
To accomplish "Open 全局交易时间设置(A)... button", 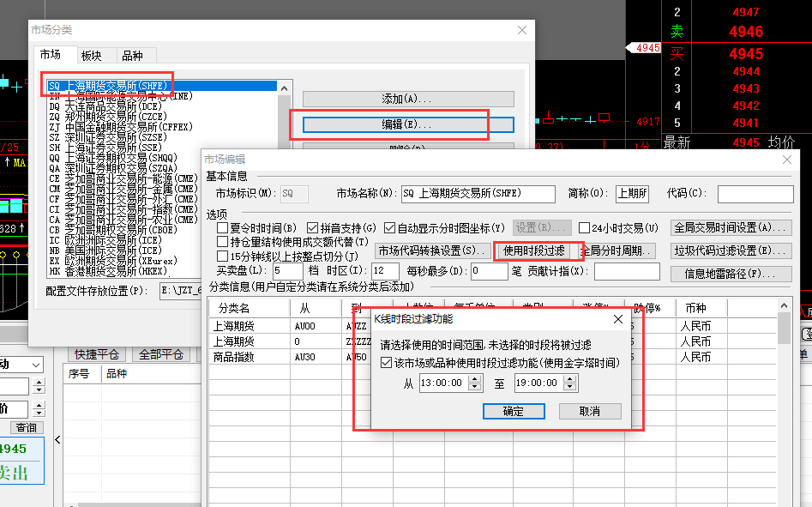I will [731, 228].
